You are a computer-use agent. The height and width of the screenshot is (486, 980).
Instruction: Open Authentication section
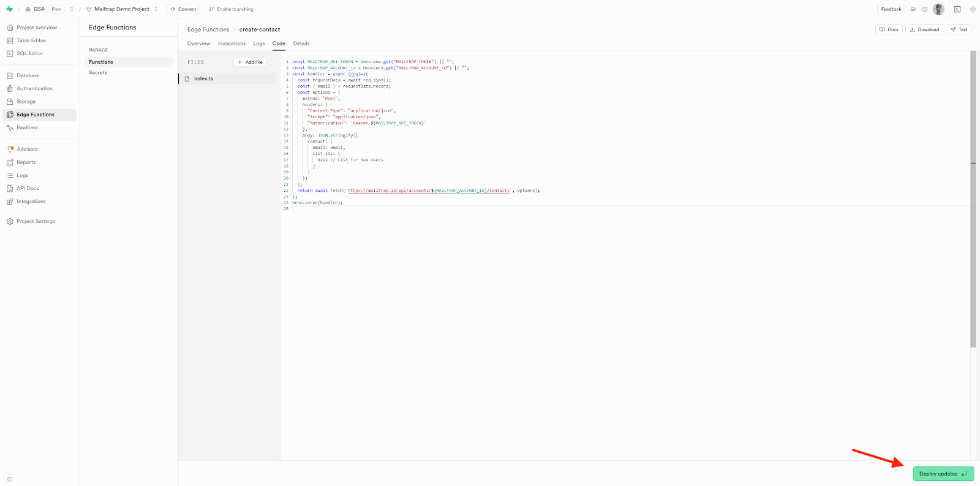pyautogui.click(x=34, y=88)
